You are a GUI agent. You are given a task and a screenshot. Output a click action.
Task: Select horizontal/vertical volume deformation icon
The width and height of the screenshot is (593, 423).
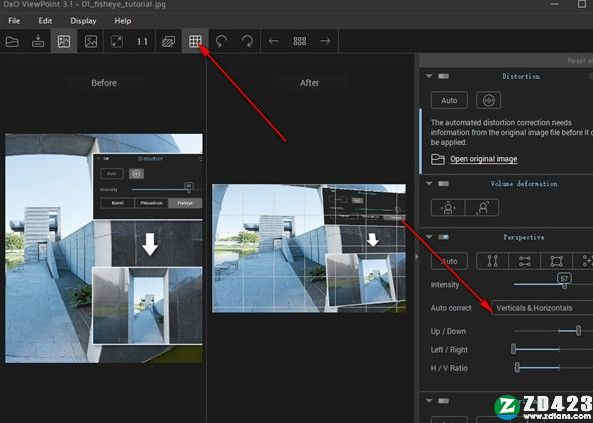point(448,208)
